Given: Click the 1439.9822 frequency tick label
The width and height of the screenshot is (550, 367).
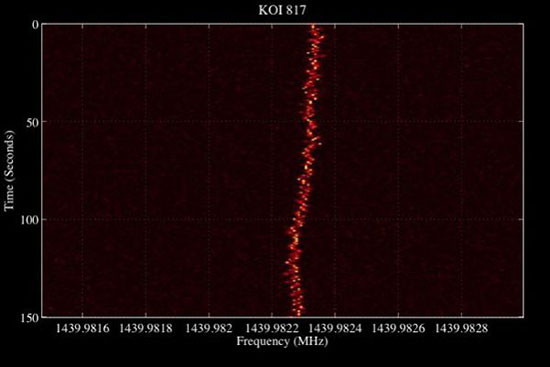Looking at the screenshot, I should point(272,329).
